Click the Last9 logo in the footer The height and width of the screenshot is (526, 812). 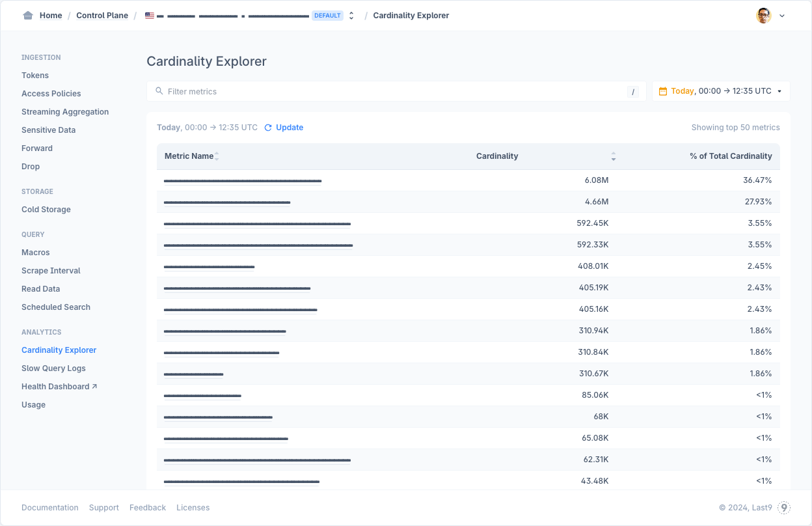pyautogui.click(x=784, y=507)
